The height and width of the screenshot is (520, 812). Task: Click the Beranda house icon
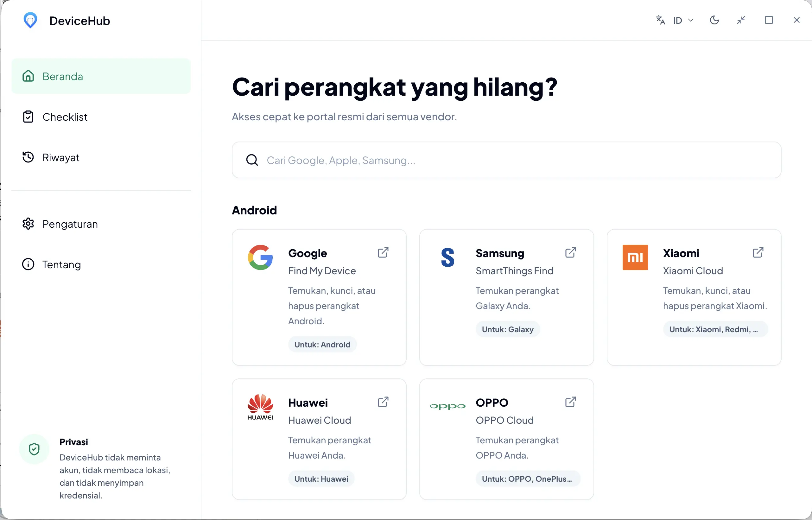28,76
